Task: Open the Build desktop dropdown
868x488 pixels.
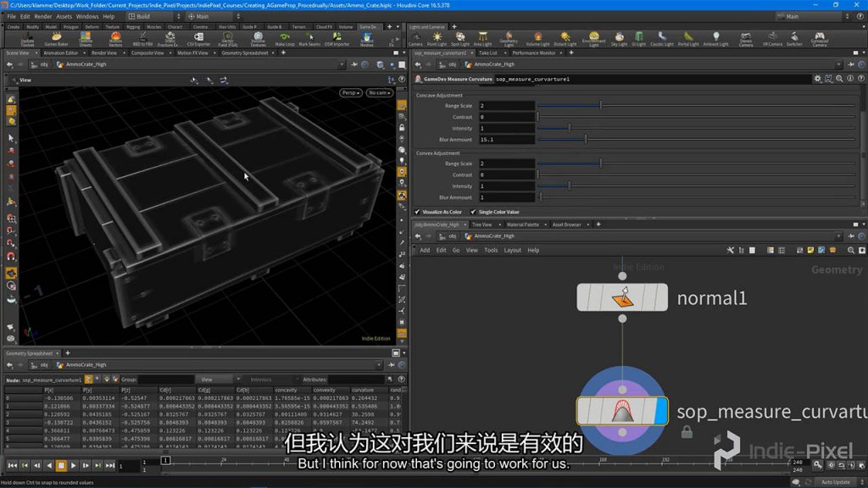Action: (154, 17)
